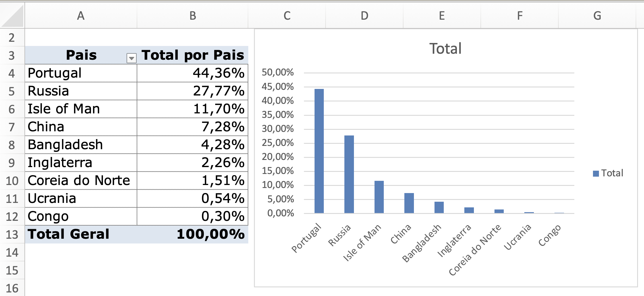The image size is (644, 296).
Task: Click the blue Total legend swatch
Action: (x=596, y=174)
